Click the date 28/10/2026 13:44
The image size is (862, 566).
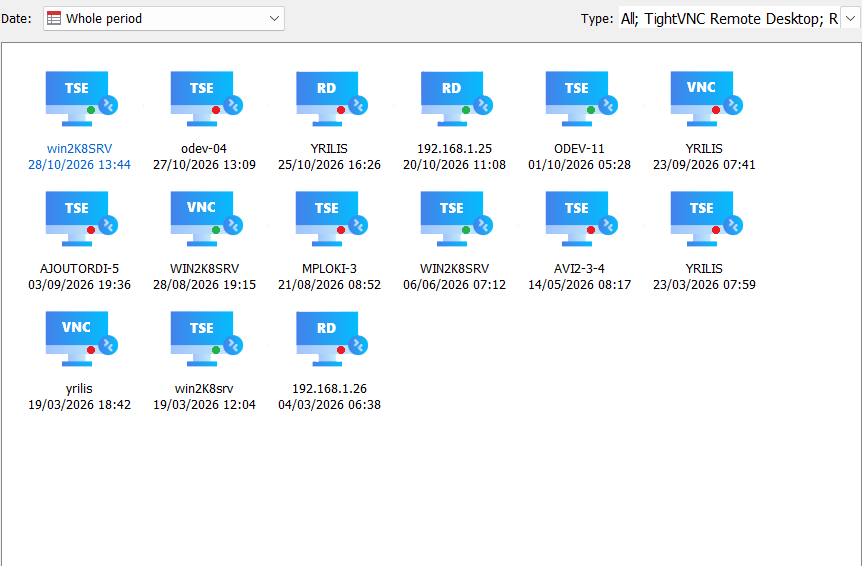coord(79,165)
